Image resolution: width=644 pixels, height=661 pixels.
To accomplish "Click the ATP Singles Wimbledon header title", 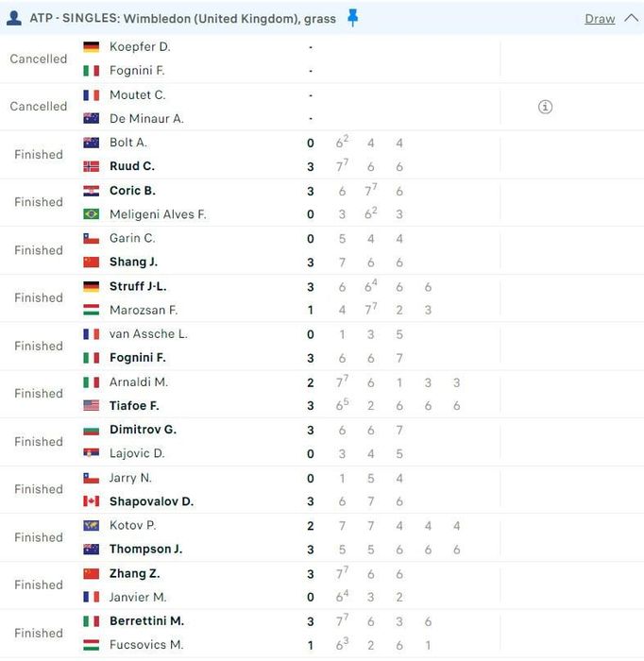I will [182, 19].
